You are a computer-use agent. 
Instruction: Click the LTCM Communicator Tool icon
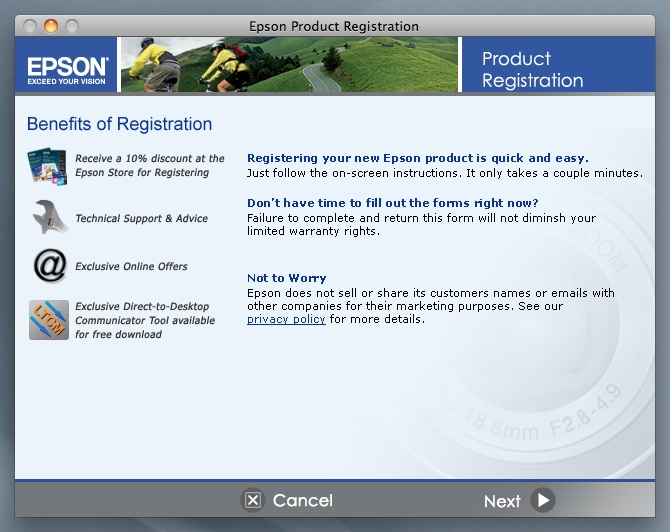point(48,320)
